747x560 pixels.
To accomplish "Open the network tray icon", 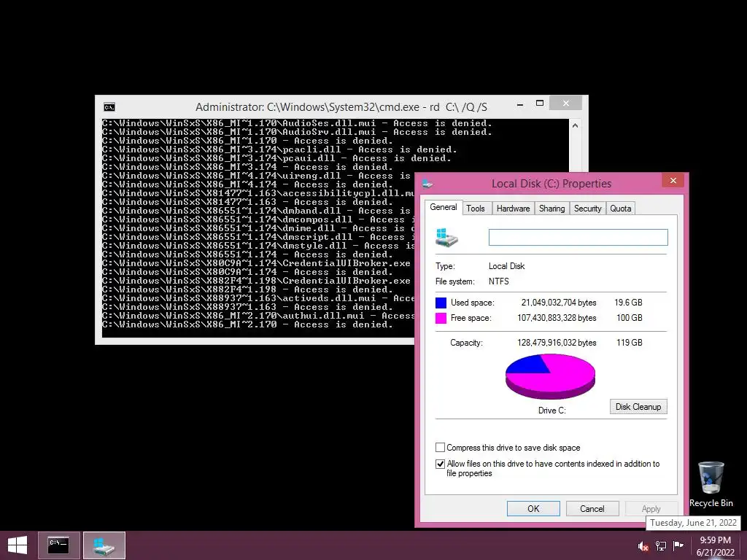I will point(661,545).
